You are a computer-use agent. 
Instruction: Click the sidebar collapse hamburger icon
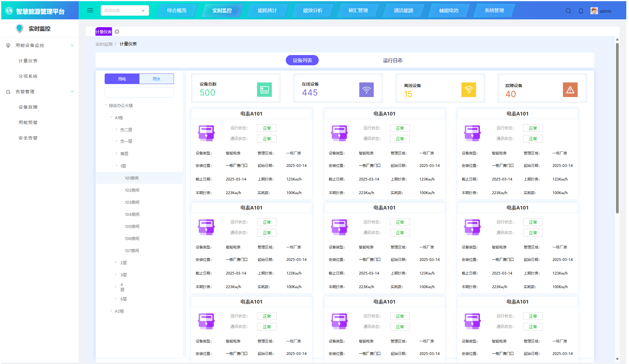[x=90, y=11]
